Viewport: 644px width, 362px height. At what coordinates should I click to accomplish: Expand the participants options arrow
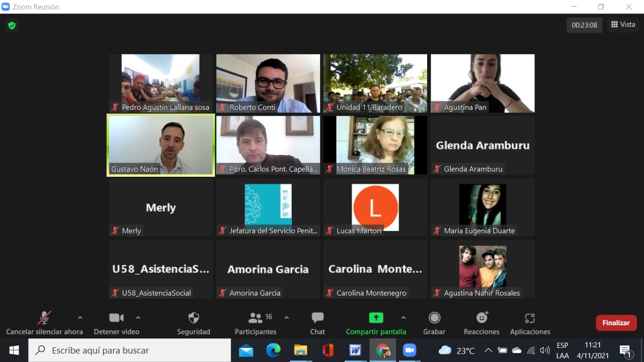point(287,318)
